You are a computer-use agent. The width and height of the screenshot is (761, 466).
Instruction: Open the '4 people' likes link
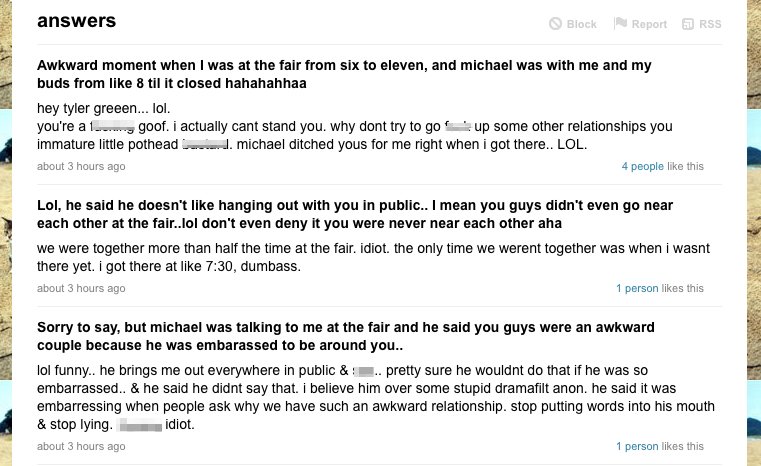tap(643, 166)
